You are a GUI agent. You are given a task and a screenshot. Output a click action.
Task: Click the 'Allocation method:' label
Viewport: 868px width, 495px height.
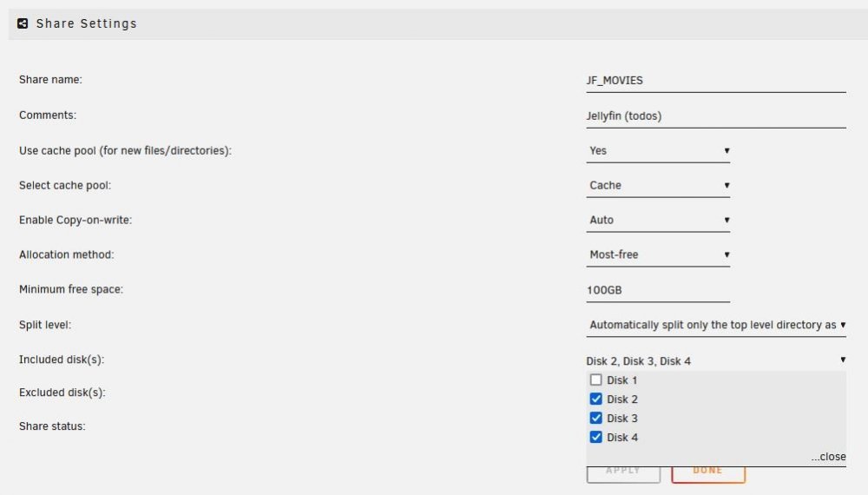pyautogui.click(x=67, y=254)
